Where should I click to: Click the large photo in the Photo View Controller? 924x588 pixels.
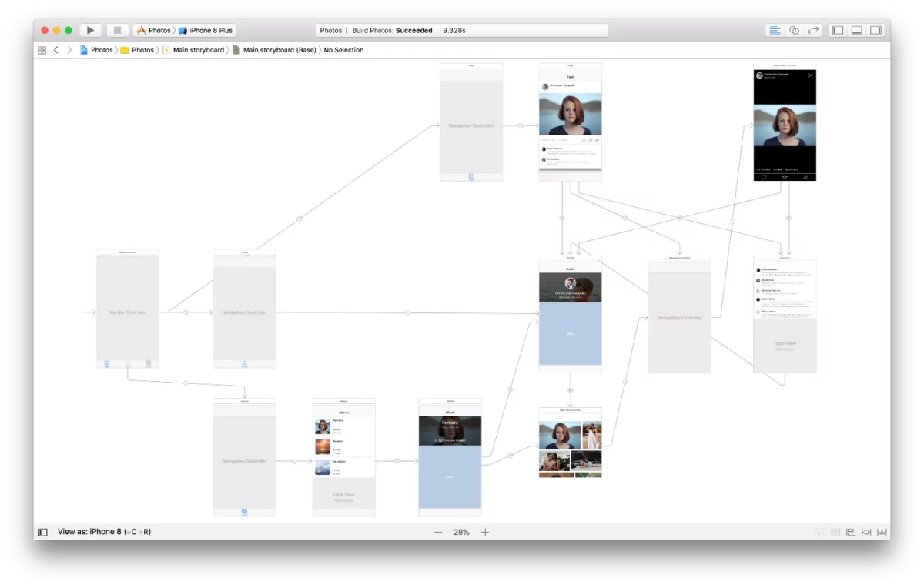785,126
